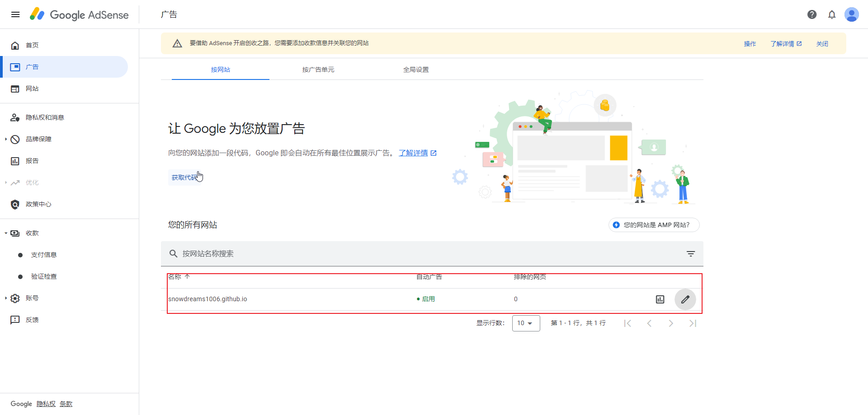This screenshot has height=415, width=868.
Task: Open 反馈 feedback in the sidebar
Action: [32, 320]
